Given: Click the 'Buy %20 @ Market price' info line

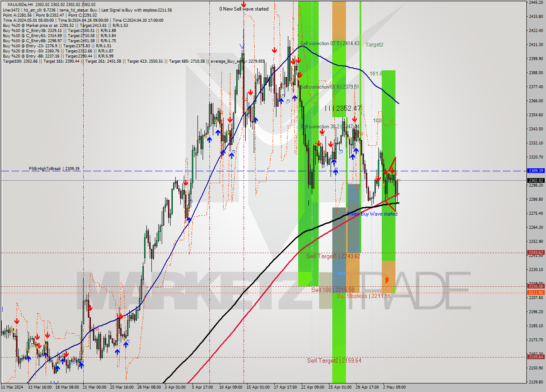Looking at the screenshot, I should pyautogui.click(x=65, y=25).
